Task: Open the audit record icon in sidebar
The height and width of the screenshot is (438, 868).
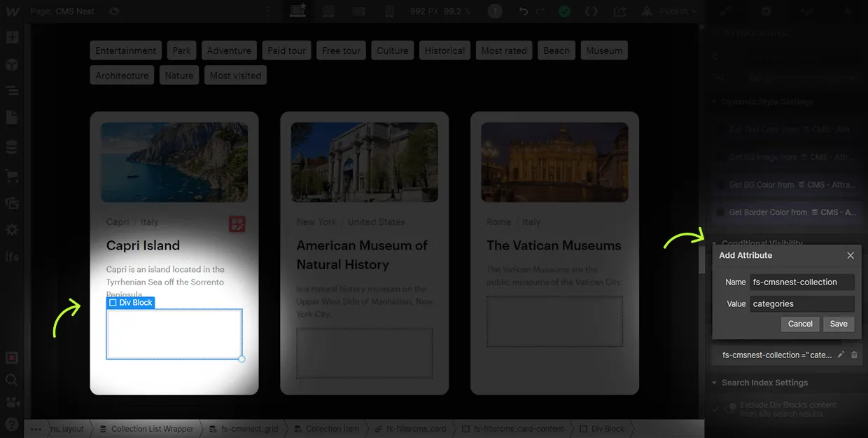Action: coord(12,357)
